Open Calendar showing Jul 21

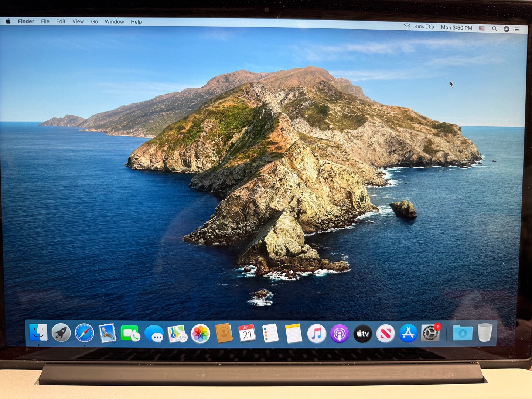click(247, 334)
